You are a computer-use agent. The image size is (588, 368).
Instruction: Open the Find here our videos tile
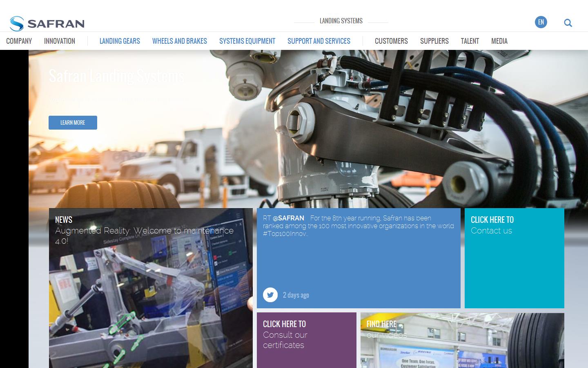pos(462,340)
